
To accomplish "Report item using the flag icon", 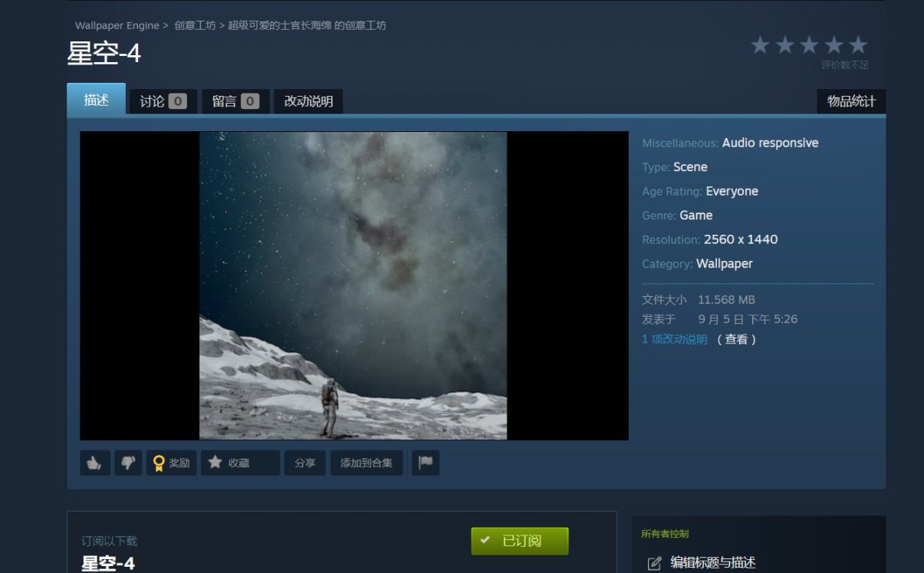I will (426, 463).
